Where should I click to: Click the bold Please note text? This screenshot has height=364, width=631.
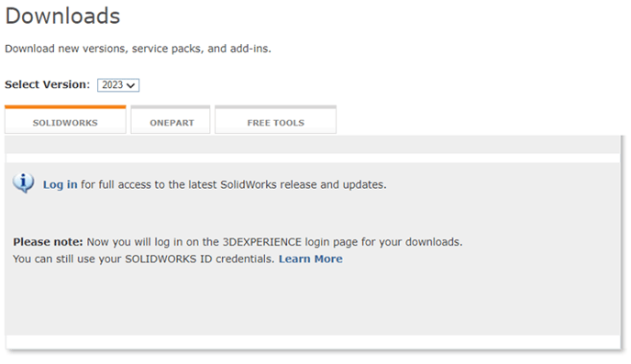pos(48,242)
